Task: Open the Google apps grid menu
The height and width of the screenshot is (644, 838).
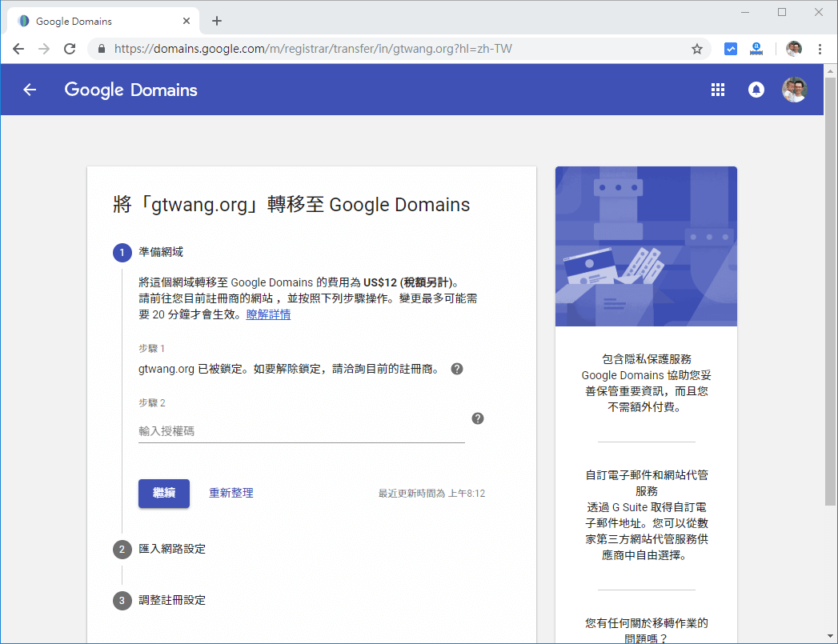Action: point(718,90)
